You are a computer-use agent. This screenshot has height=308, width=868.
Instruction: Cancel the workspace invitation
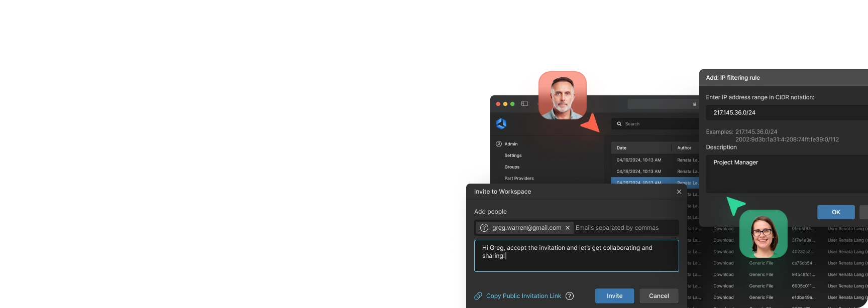pos(659,296)
